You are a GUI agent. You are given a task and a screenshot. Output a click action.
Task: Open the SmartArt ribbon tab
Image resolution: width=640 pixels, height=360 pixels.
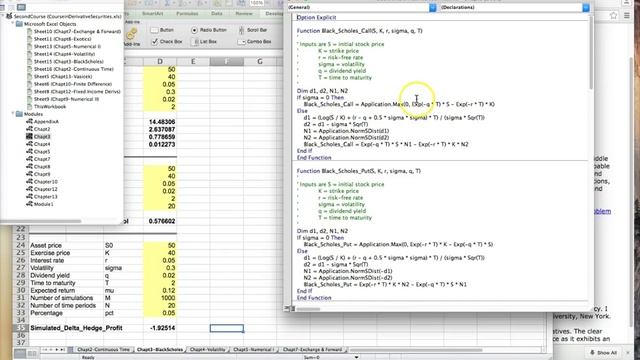click(x=153, y=13)
